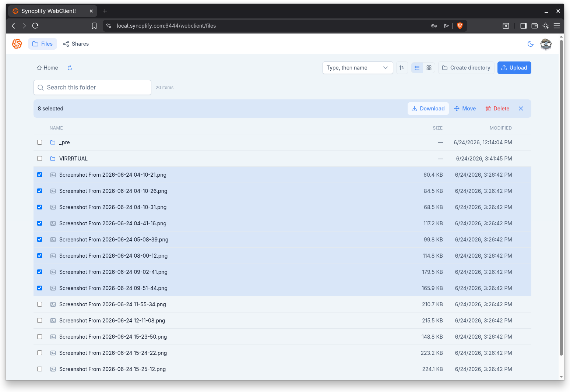This screenshot has width=570, height=392.
Task: Open the VIRRRTUAL folder name
Action: click(73, 159)
